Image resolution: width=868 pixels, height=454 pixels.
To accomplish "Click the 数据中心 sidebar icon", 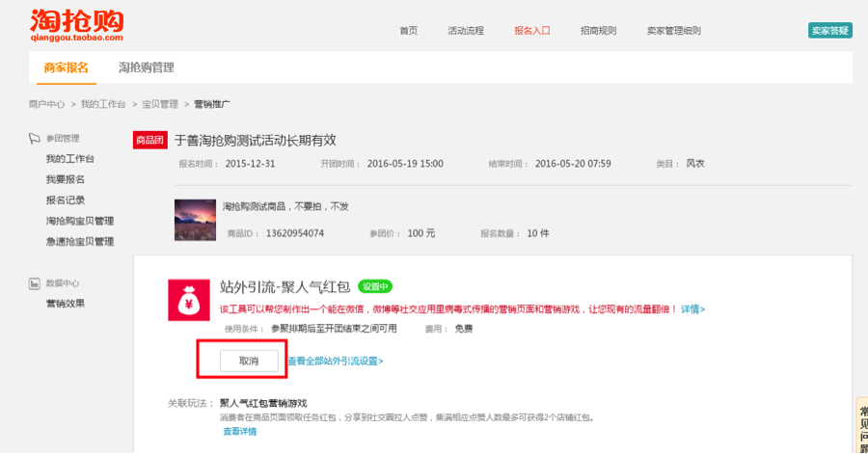I will pyautogui.click(x=35, y=283).
